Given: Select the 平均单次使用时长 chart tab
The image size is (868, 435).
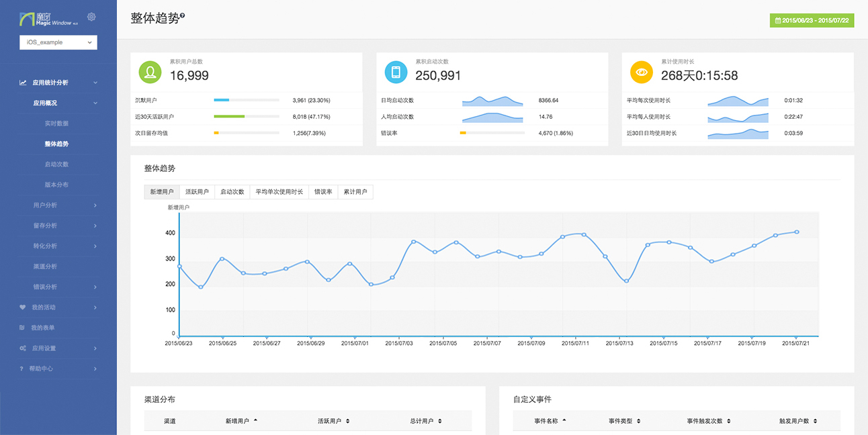Looking at the screenshot, I should [279, 192].
